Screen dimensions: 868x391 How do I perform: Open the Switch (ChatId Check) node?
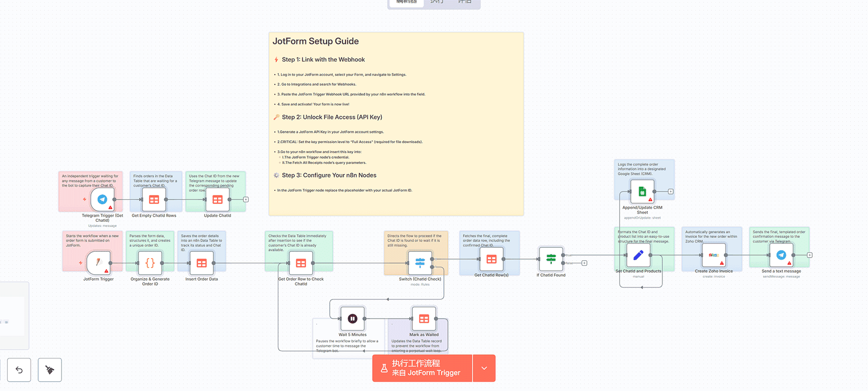point(420,263)
